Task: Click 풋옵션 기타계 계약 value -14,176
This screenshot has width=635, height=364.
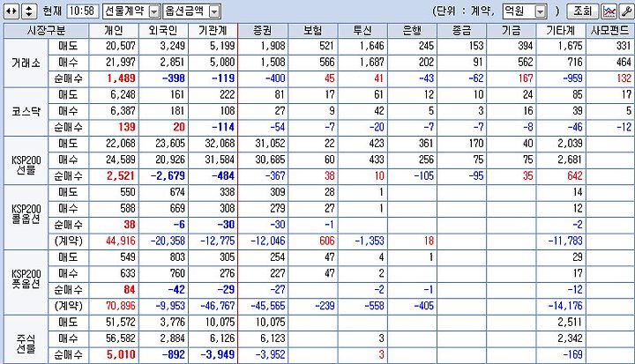Action: [x=565, y=306]
